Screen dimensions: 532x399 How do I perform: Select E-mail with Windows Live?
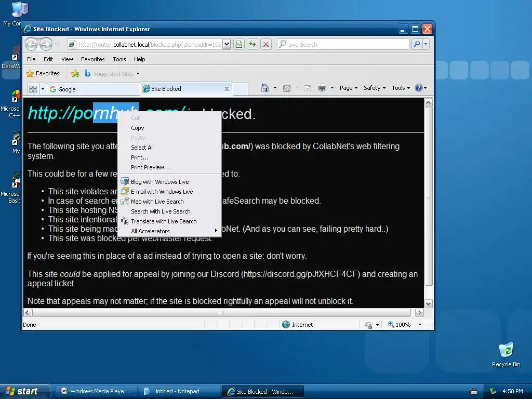click(169, 192)
